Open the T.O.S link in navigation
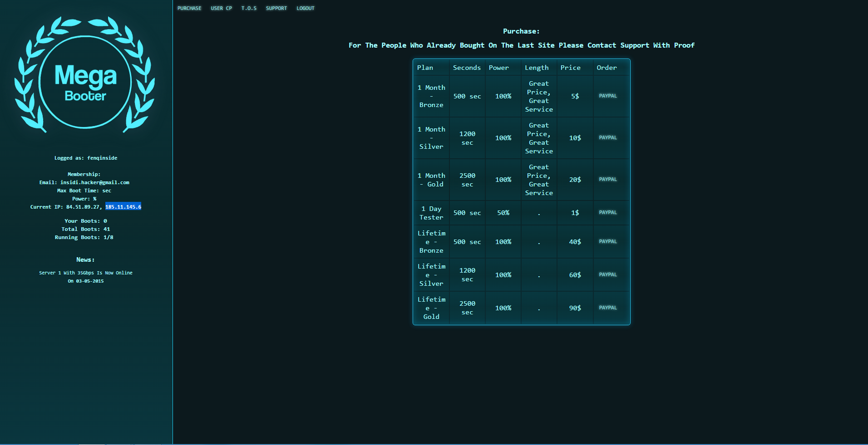The width and height of the screenshot is (868, 445). point(249,8)
